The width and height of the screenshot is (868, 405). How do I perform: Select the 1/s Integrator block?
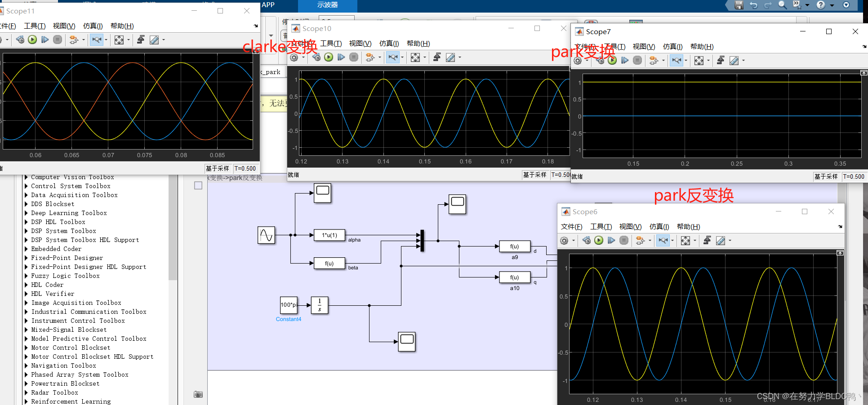pos(320,305)
